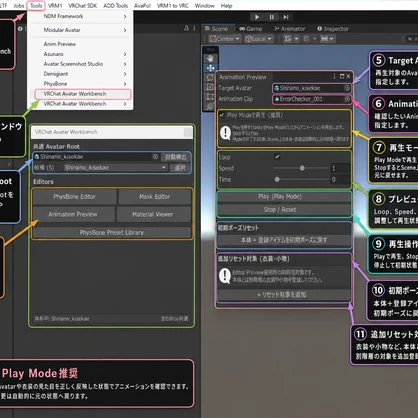The image size is (418, 418).
Task: Select the Rotate tool in Scene toolbar
Action: (x=210, y=77)
